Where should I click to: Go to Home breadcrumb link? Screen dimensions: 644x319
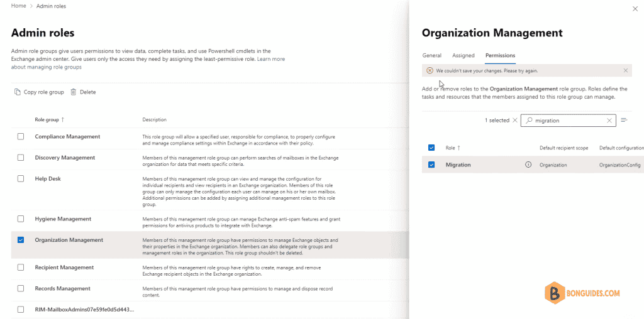point(18,6)
